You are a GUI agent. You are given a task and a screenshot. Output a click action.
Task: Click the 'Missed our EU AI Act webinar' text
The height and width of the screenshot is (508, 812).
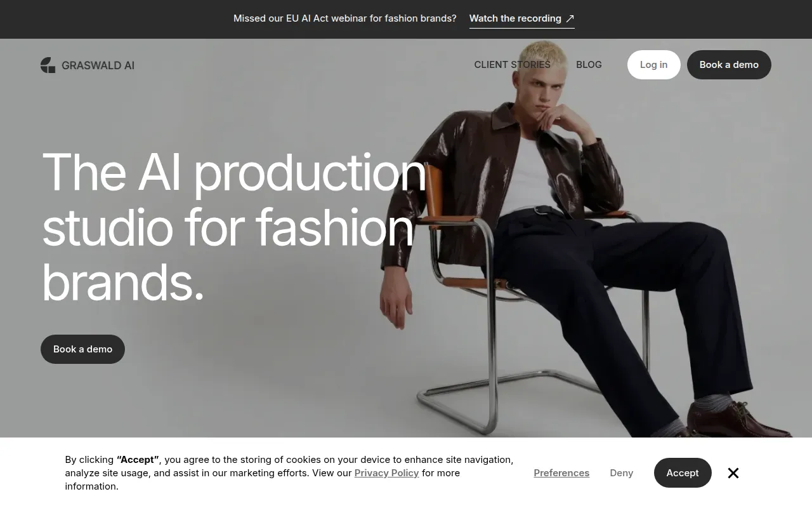point(345,18)
